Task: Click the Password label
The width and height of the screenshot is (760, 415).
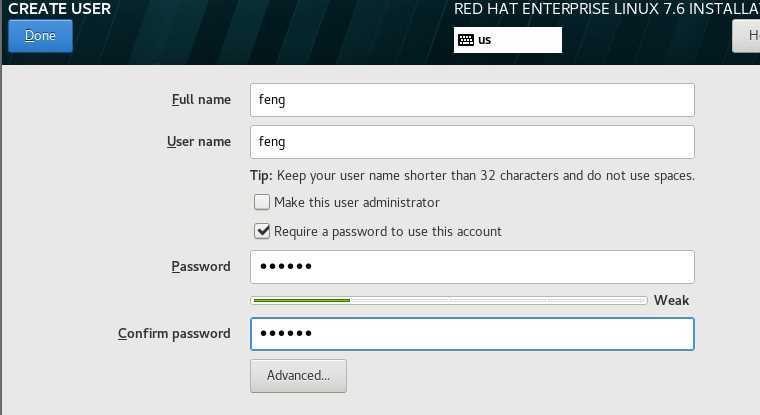Action: tap(201, 267)
